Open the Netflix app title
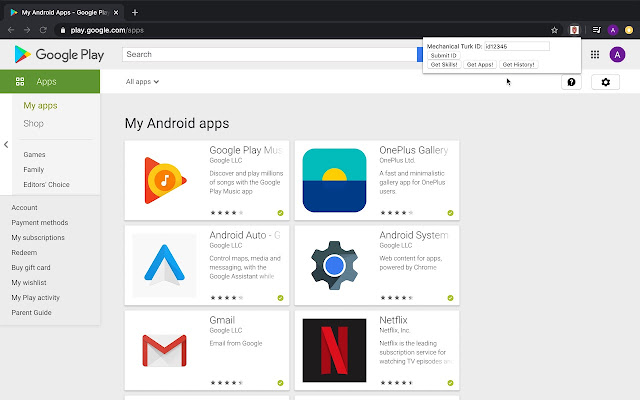This screenshot has width=640, height=400. [x=393, y=320]
